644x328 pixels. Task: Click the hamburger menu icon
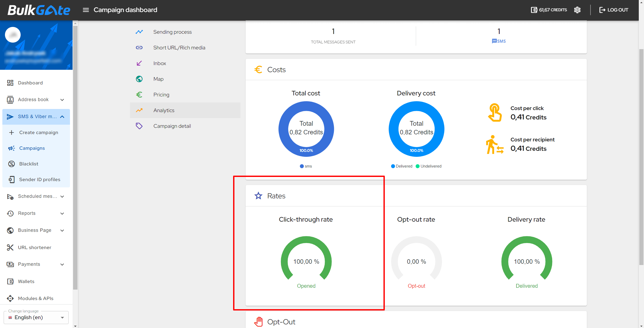pyautogui.click(x=86, y=10)
